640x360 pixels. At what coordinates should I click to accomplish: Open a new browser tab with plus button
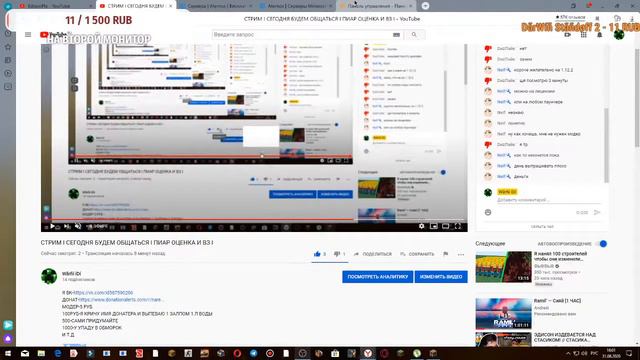click(425, 6)
